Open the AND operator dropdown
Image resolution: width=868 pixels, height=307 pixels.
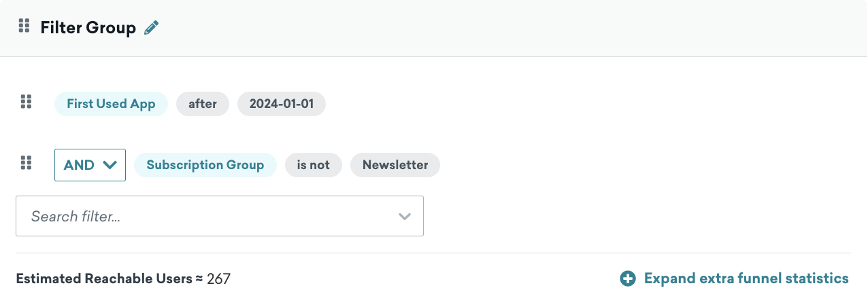point(90,165)
